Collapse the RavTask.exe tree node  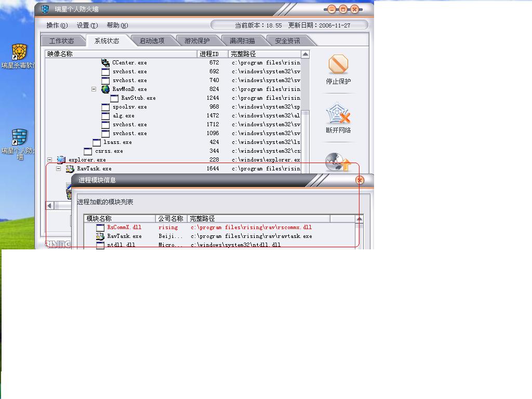click(x=58, y=169)
